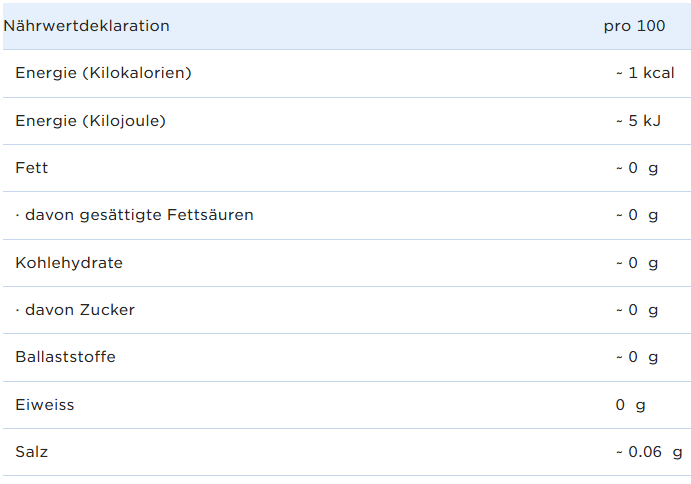
Task: Click the Eiweiss 0 g value
Action: click(x=631, y=405)
